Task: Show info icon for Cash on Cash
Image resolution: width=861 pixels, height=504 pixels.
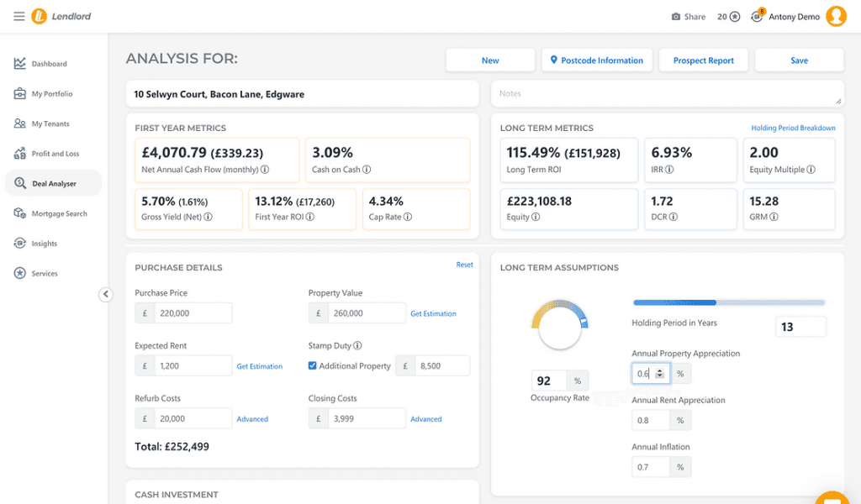Action: pos(367,170)
